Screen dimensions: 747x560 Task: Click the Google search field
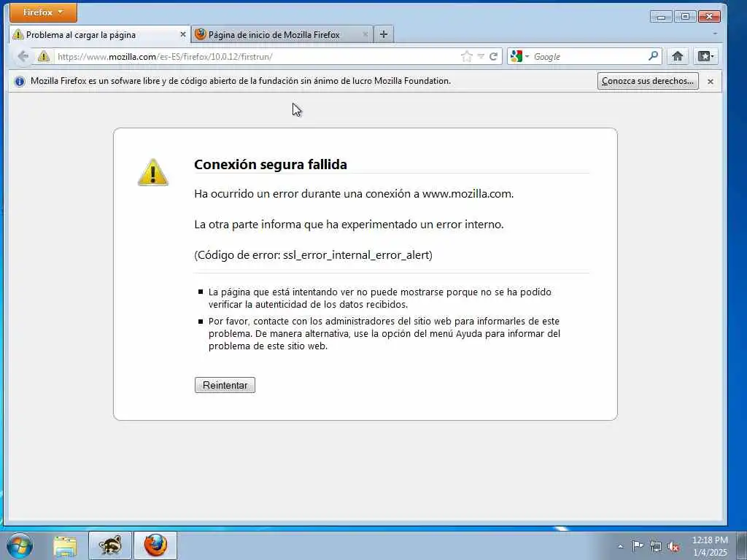[x=589, y=57]
